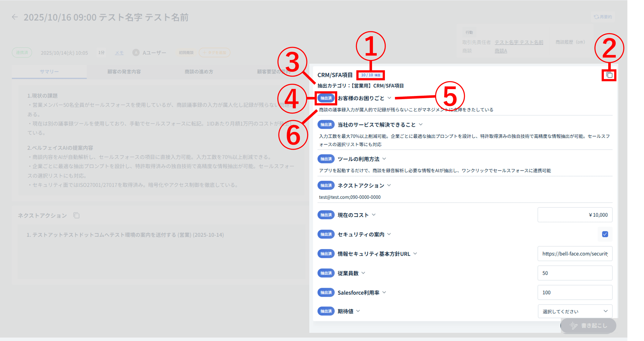The image size is (644, 341).
Task: Switch to the 顧客の発言内容 tab
Action: tap(124, 72)
